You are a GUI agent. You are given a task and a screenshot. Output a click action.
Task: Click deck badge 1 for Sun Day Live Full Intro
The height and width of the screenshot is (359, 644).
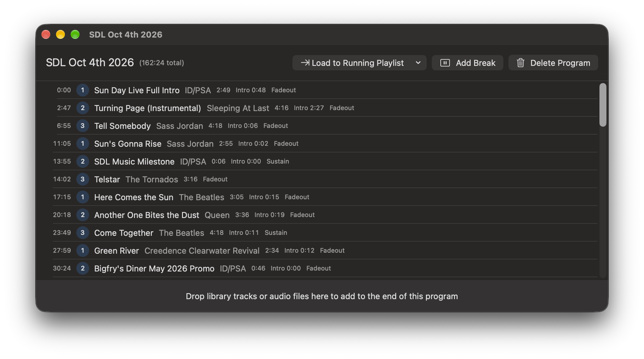(83, 90)
